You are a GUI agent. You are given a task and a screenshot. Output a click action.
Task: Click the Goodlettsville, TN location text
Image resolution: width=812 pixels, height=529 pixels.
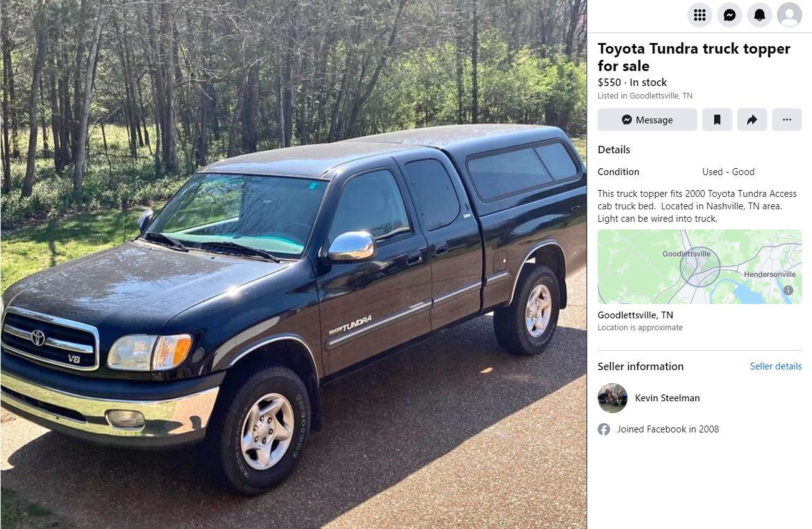635,315
